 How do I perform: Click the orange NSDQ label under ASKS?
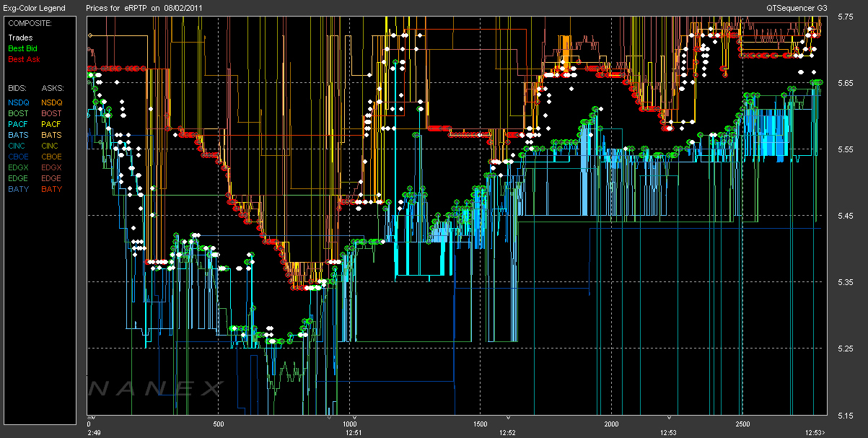pos(51,102)
